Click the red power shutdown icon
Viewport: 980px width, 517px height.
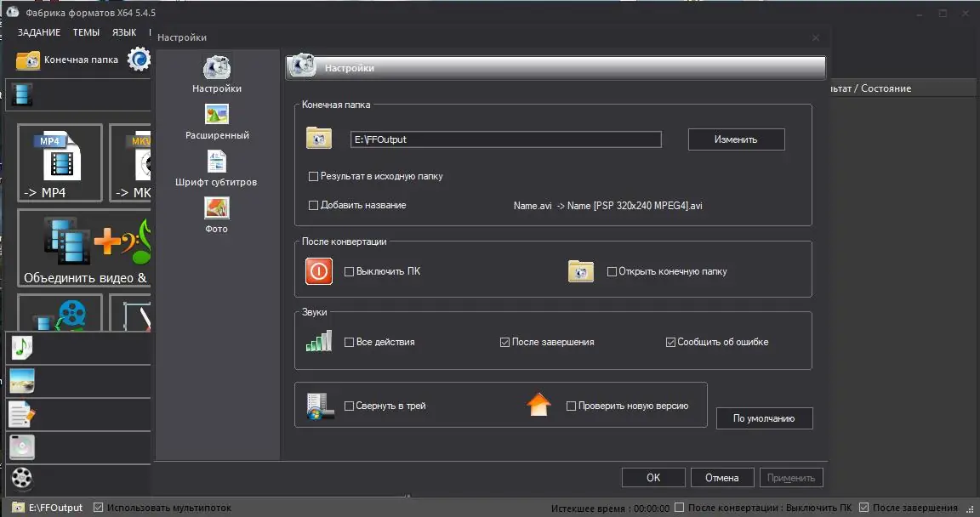click(x=319, y=271)
